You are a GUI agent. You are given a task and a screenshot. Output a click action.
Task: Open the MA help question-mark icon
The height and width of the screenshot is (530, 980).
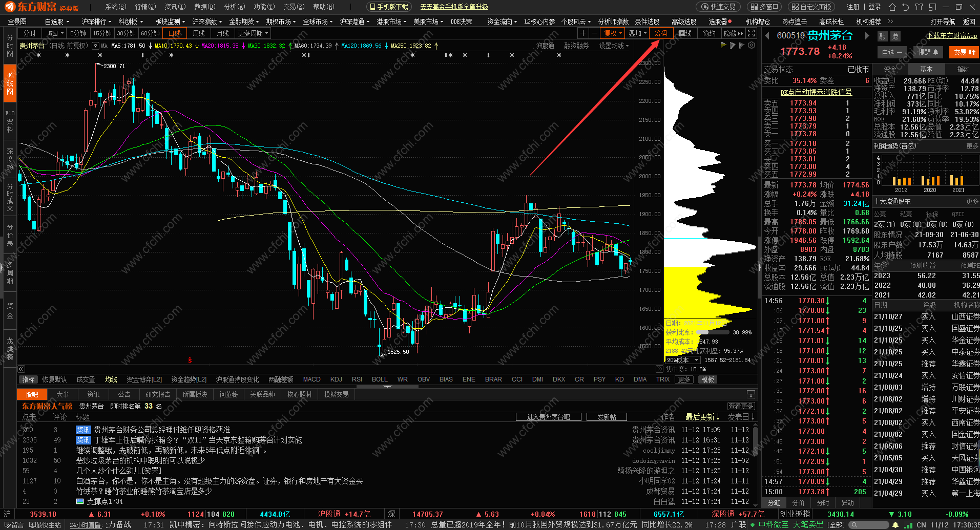pos(95,46)
